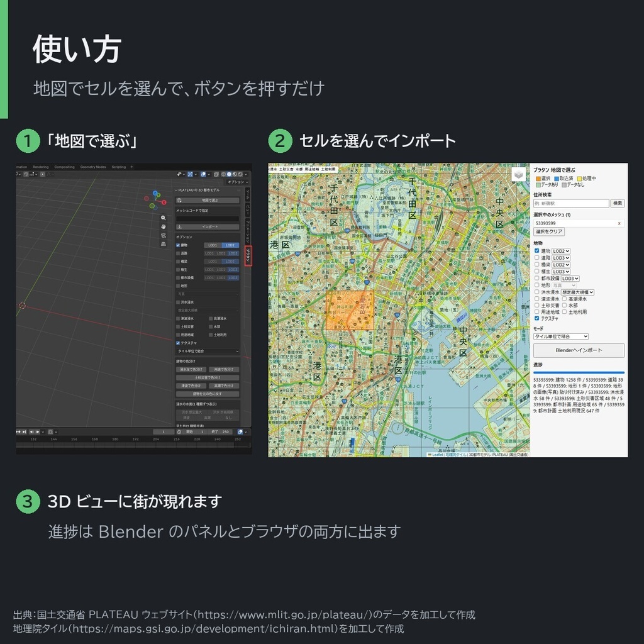Open the タイル単位で結合 dropdown in the Blender panel
Image resolution: width=644 pixels, height=644 pixels.
click(208, 351)
